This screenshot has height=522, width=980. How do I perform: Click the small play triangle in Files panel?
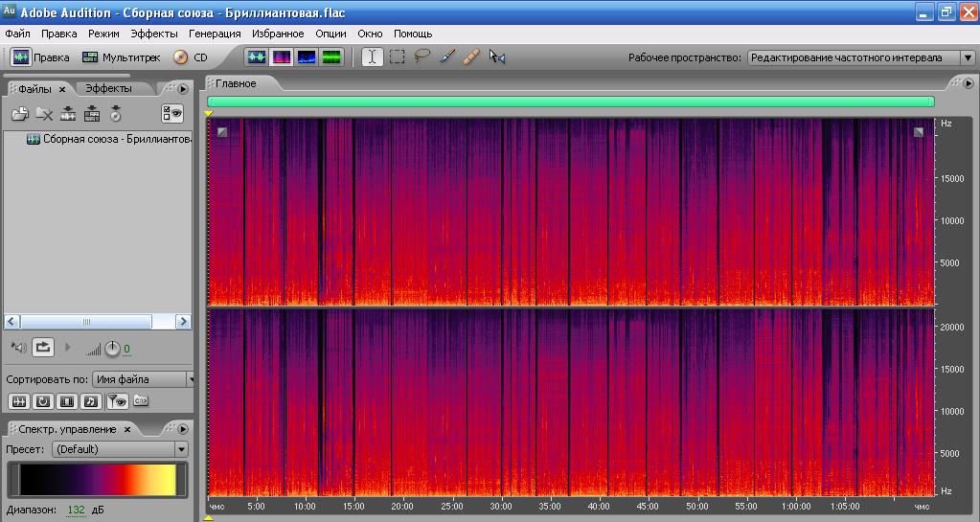tap(68, 348)
